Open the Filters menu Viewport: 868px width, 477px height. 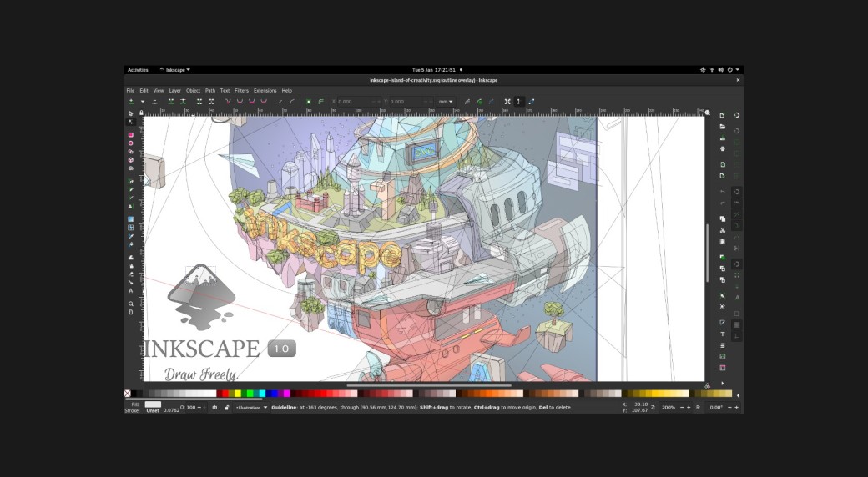[x=241, y=91]
